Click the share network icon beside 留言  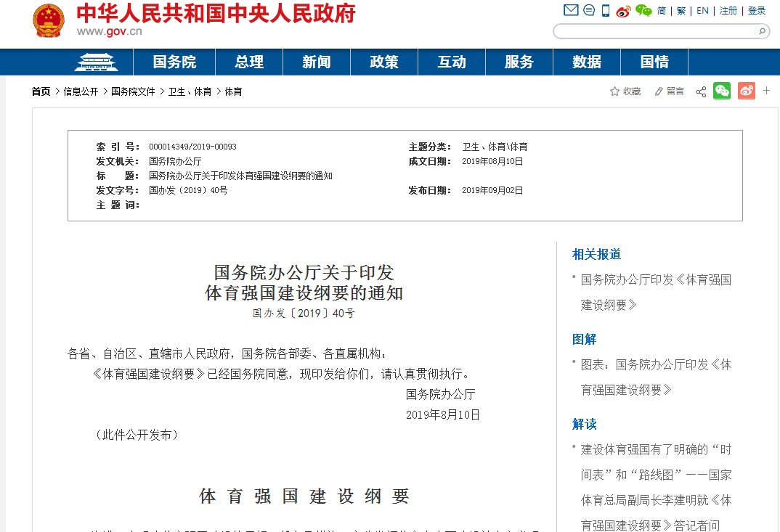point(700,91)
